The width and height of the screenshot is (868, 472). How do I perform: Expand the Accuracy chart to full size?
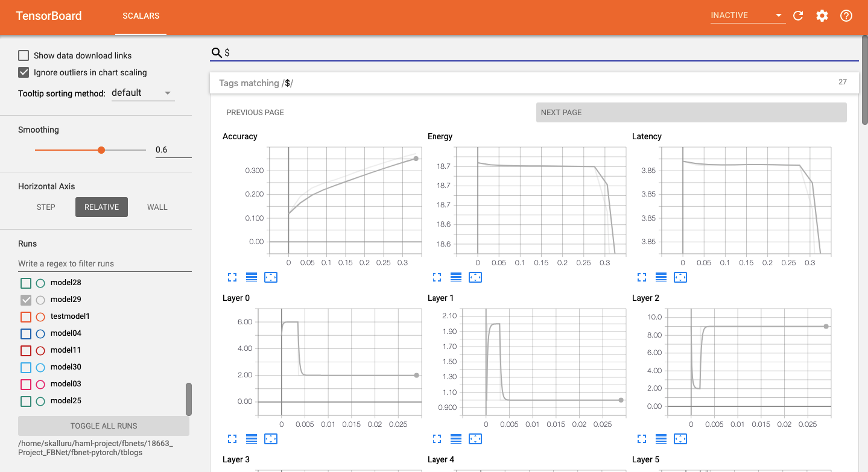pos(232,277)
